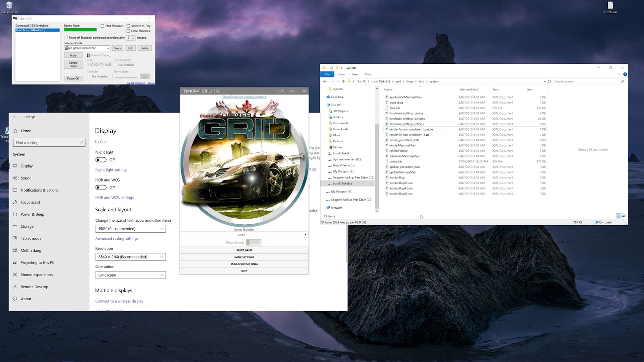
Task: Click the Home icon in Settings sidebar
Action: [x=15, y=131]
